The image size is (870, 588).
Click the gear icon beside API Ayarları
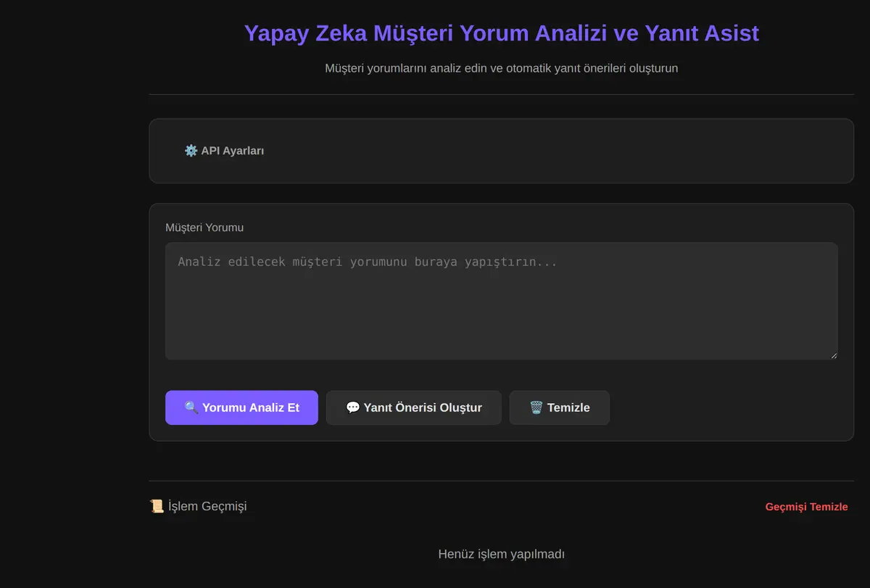click(191, 151)
